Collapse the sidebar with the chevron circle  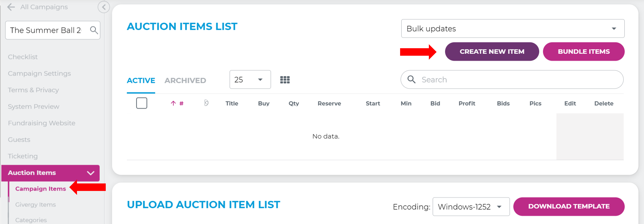point(103,7)
